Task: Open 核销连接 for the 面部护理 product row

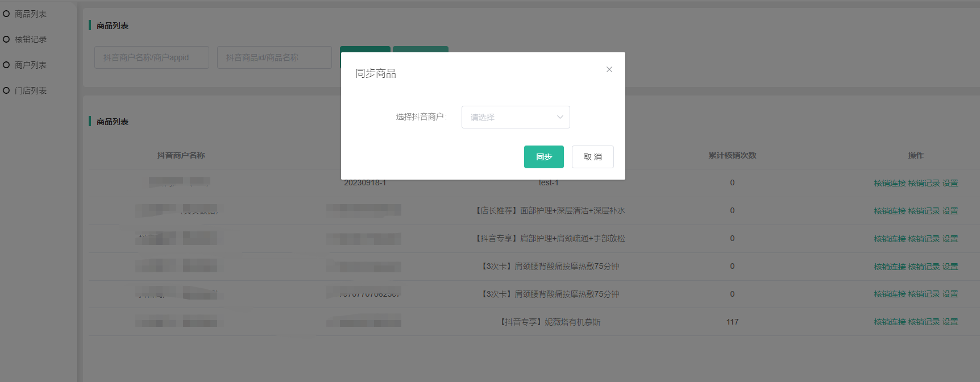Action: tap(890, 211)
